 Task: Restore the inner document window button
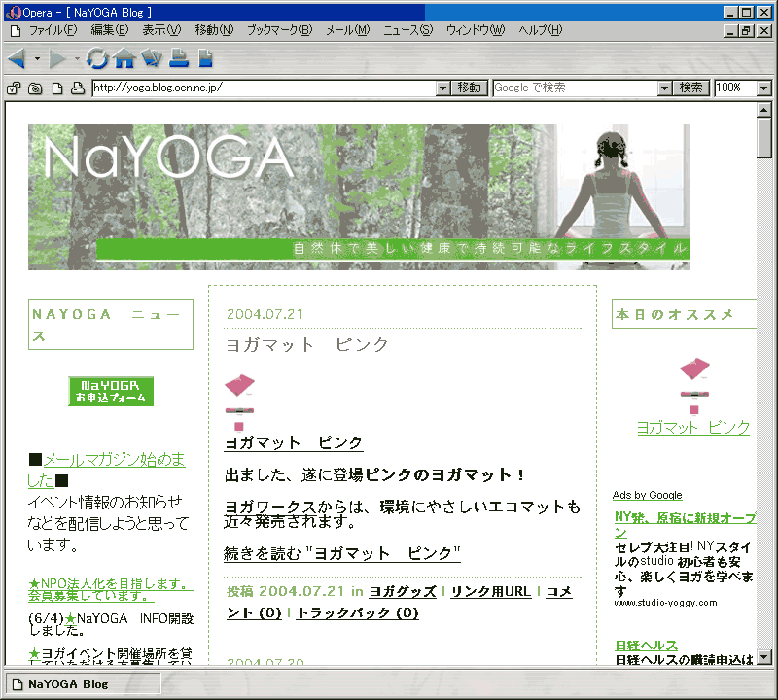[x=746, y=31]
